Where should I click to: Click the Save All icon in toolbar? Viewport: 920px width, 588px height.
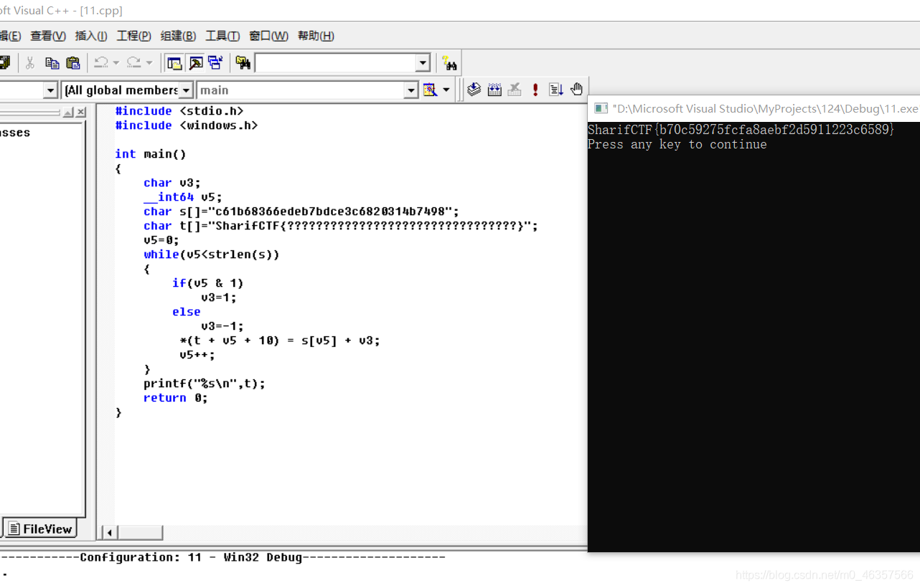click(4, 63)
